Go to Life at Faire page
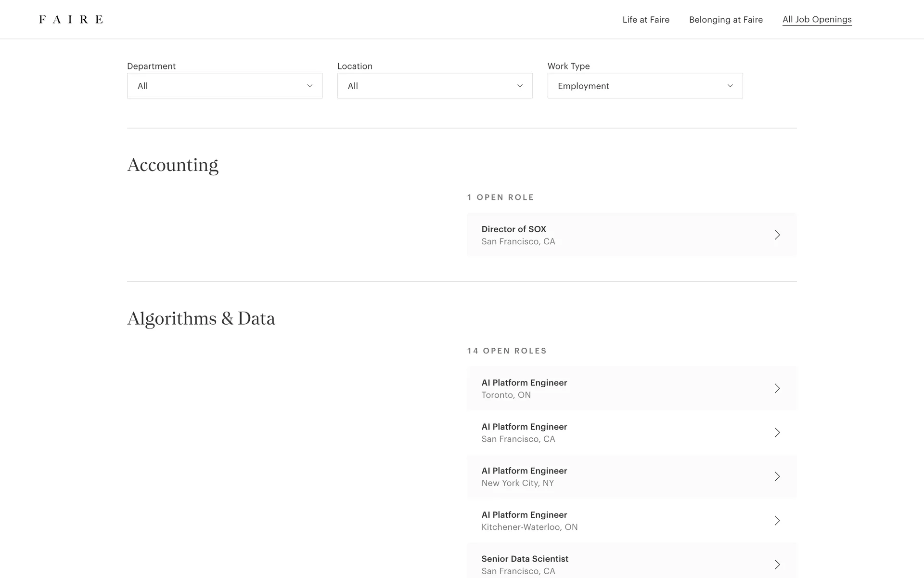 click(x=646, y=20)
